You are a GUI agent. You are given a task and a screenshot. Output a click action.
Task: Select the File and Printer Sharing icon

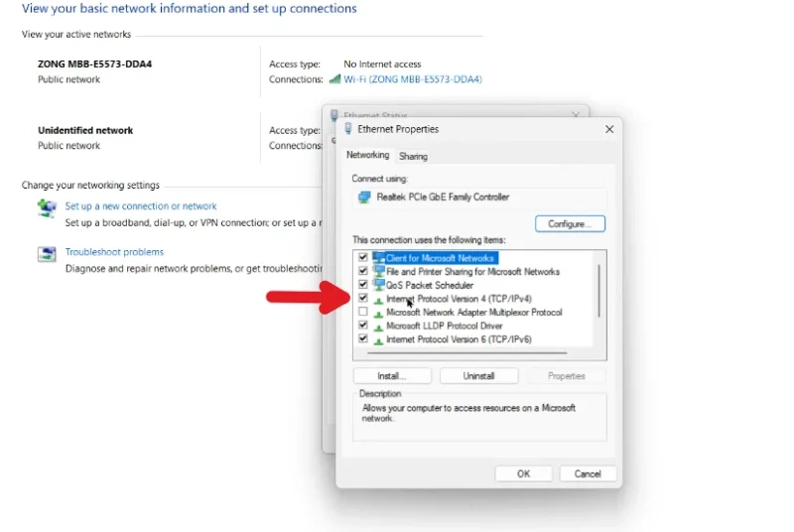[x=378, y=271]
